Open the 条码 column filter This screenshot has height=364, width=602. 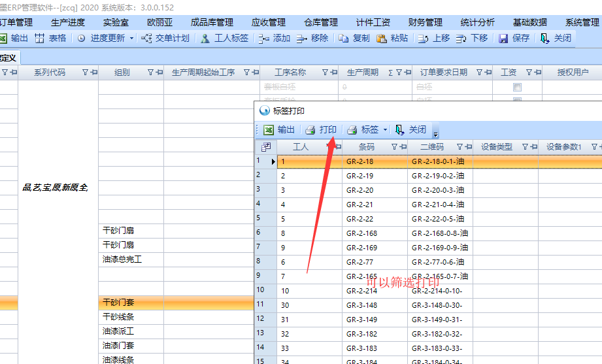tap(394, 147)
